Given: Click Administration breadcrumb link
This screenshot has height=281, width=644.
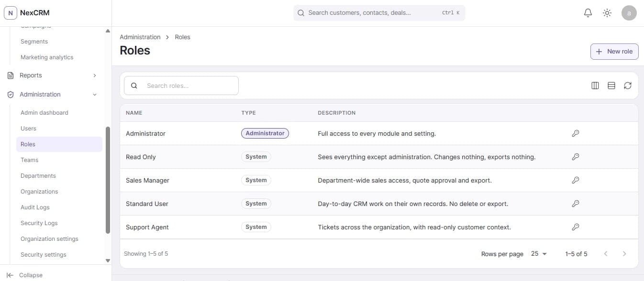Looking at the screenshot, I should point(140,37).
